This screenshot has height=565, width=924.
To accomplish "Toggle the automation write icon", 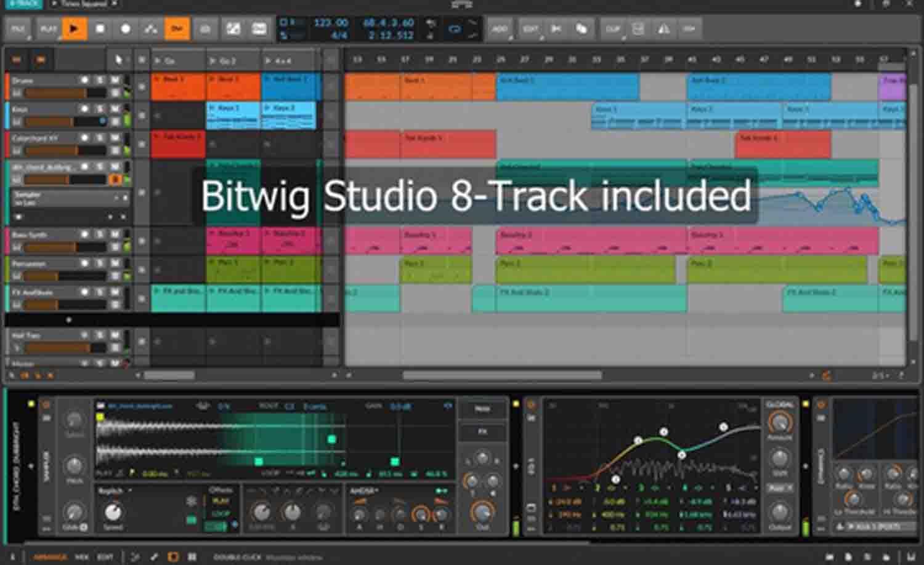I will click(x=151, y=29).
